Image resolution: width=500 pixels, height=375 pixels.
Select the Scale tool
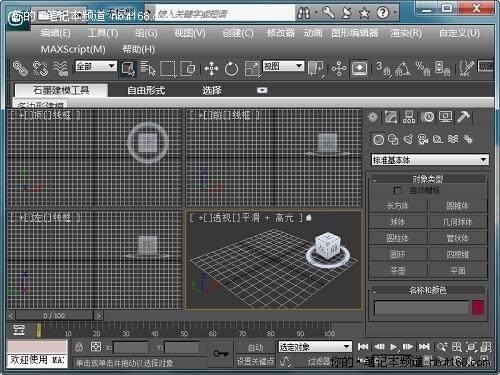[x=252, y=69]
